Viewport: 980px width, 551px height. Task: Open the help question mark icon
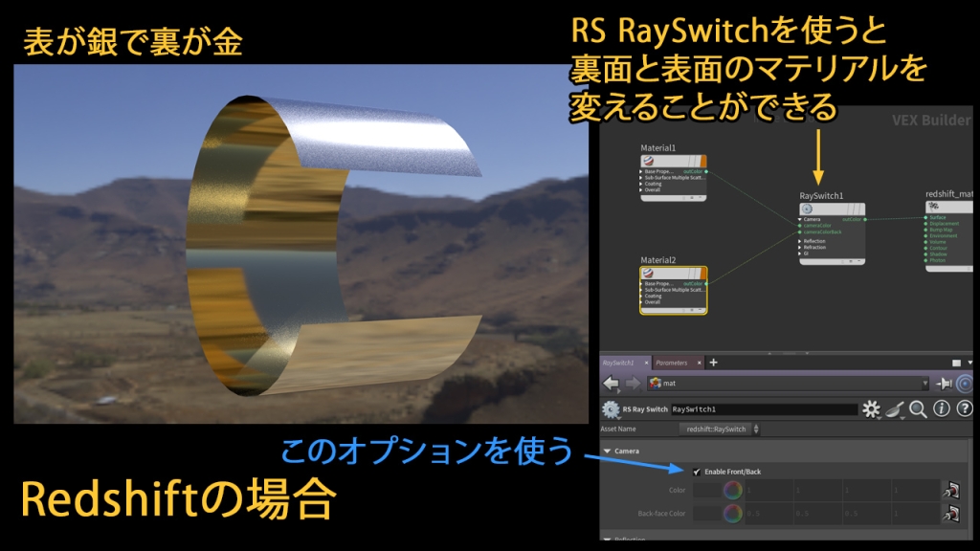[964, 409]
